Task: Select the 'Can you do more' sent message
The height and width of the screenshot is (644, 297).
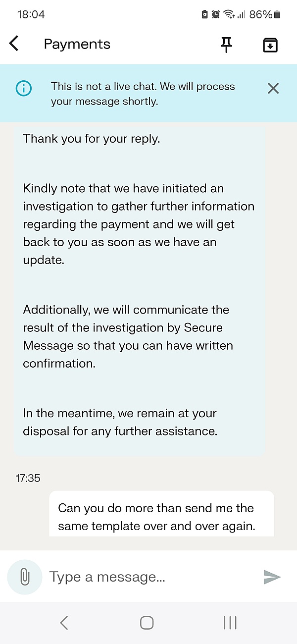Action: (x=161, y=514)
